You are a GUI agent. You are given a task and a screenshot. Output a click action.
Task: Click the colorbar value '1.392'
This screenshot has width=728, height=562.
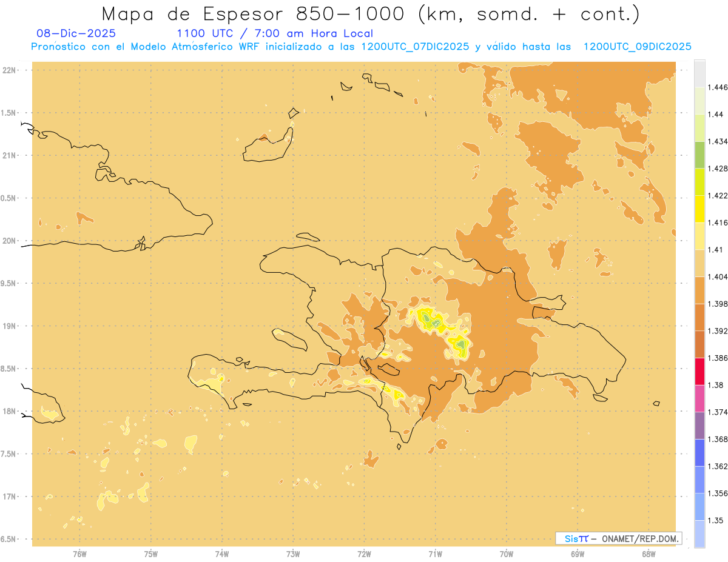(x=718, y=331)
